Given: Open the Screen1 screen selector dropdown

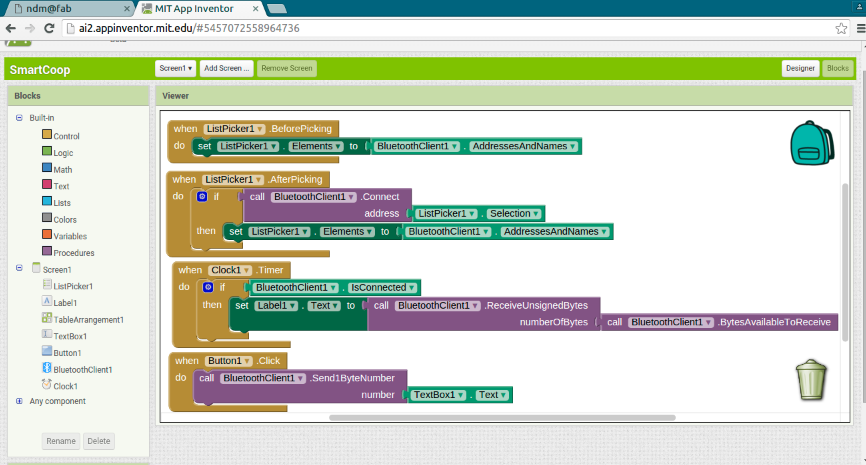Looking at the screenshot, I should (176, 68).
